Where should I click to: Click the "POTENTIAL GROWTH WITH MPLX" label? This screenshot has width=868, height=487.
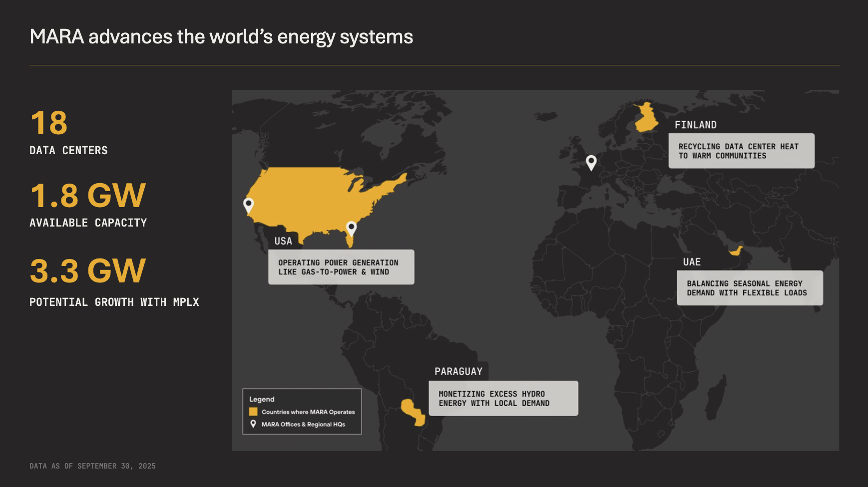tap(114, 302)
